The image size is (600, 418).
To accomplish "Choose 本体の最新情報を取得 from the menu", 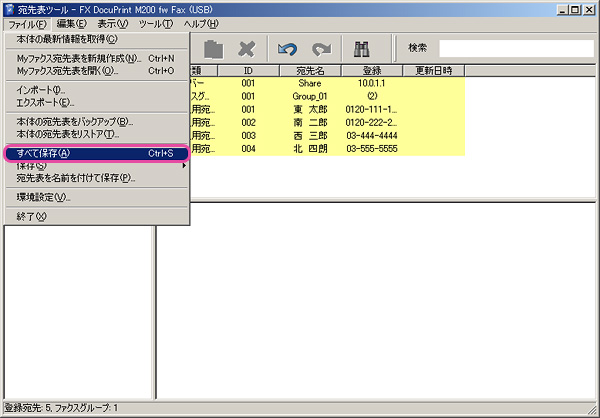I will 67,39.
